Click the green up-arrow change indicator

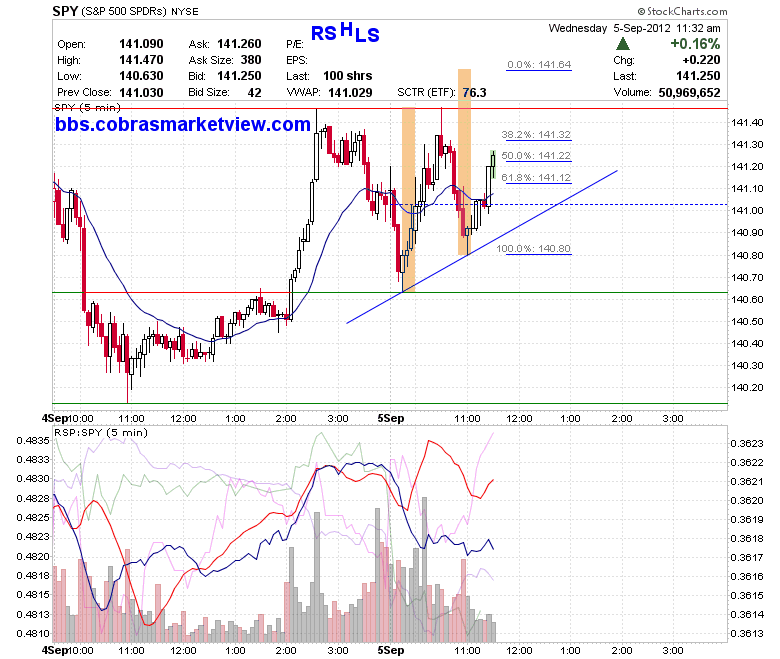tap(623, 44)
